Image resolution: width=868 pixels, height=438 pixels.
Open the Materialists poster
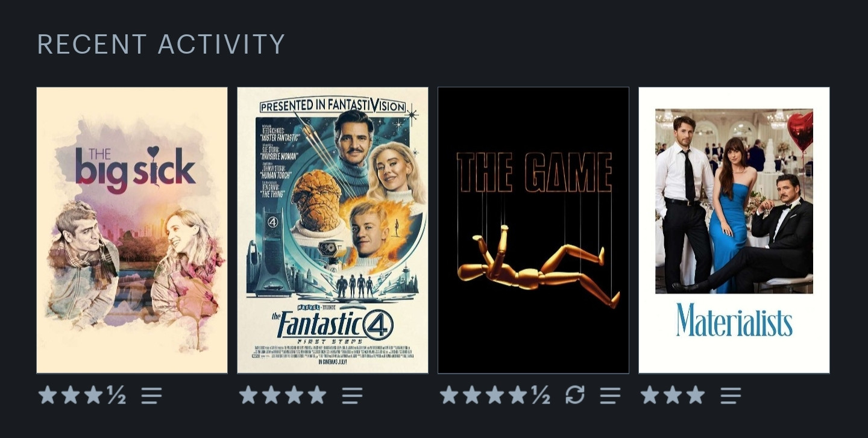[734, 230]
